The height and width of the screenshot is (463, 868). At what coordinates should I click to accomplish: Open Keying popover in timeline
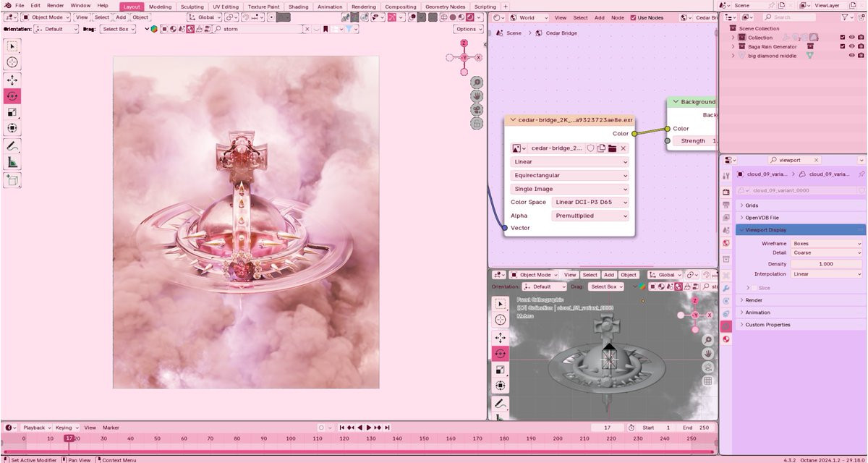(66, 428)
